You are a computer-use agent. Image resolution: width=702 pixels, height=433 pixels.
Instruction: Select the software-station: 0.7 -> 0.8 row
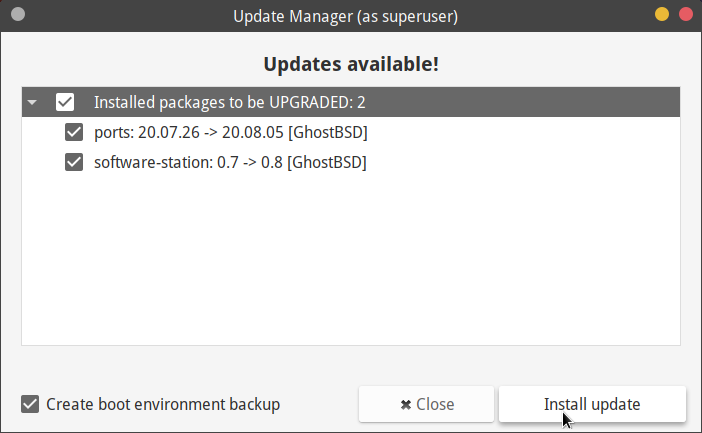pos(230,162)
